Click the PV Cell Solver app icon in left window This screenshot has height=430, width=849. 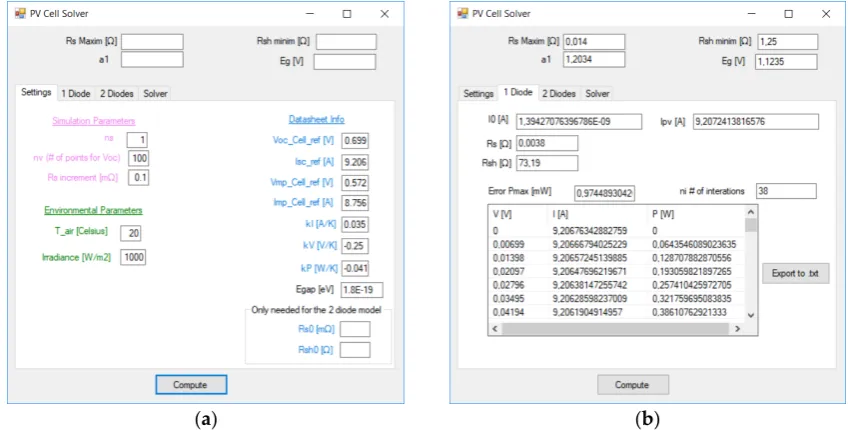(x=21, y=14)
